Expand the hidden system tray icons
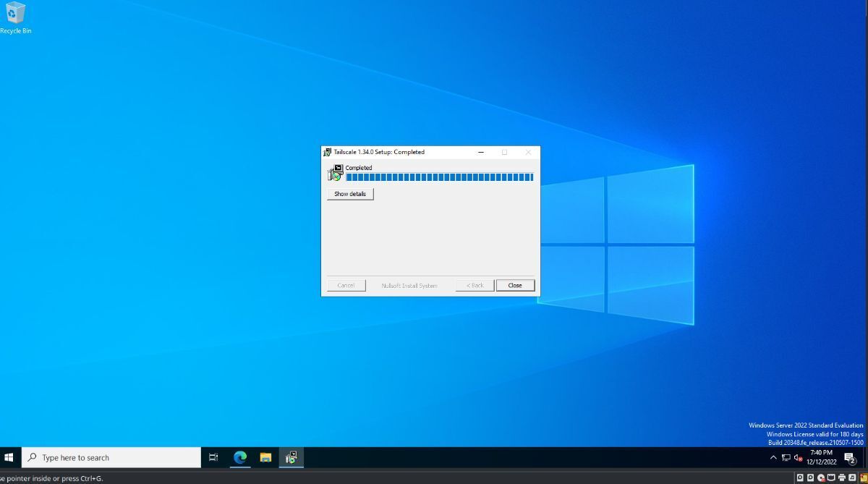 click(x=773, y=457)
